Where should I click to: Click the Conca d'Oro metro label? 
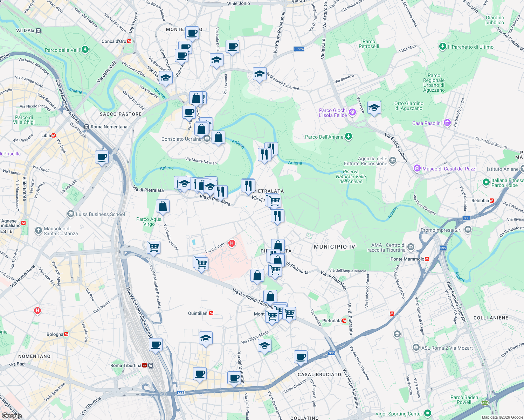pyautogui.click(x=114, y=41)
